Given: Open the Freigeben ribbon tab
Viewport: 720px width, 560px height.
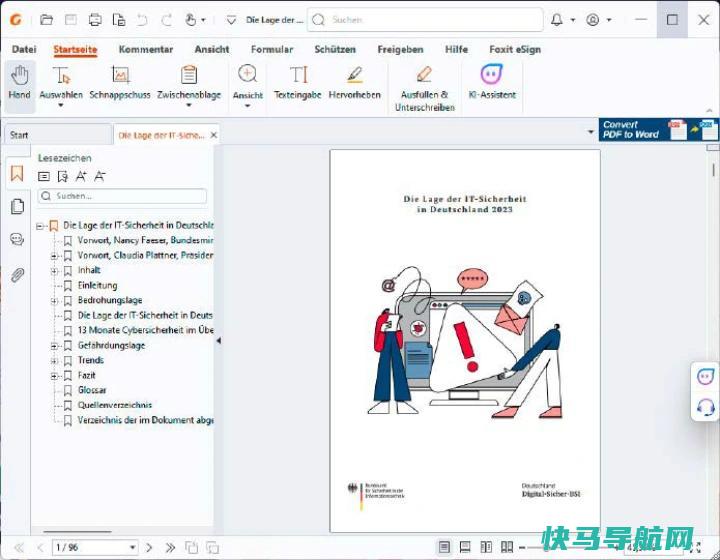Looking at the screenshot, I should (x=400, y=49).
